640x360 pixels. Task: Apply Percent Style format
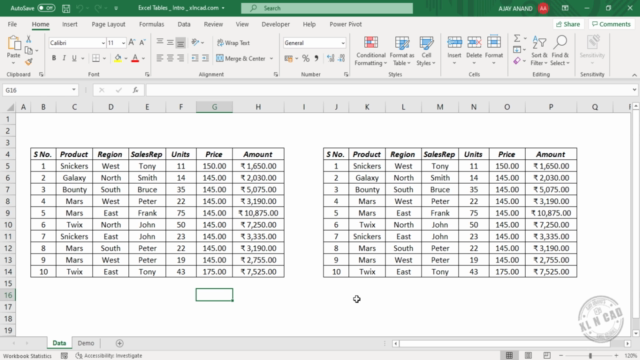click(x=306, y=58)
